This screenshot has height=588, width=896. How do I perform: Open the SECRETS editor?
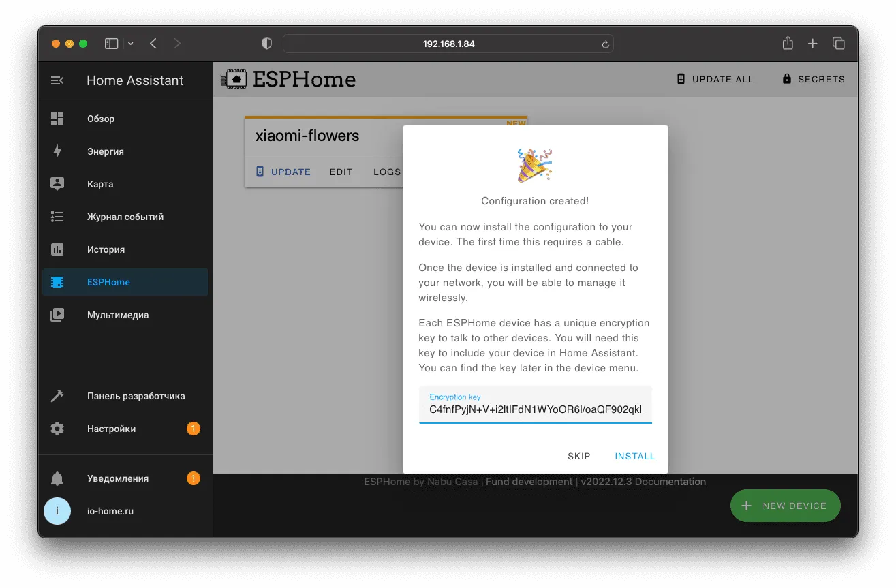[x=814, y=79]
